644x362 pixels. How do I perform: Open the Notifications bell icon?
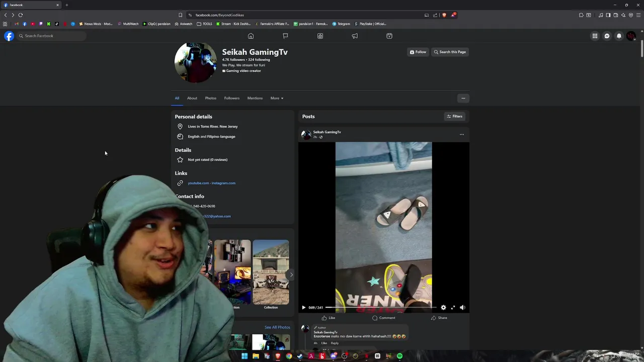pos(619,36)
